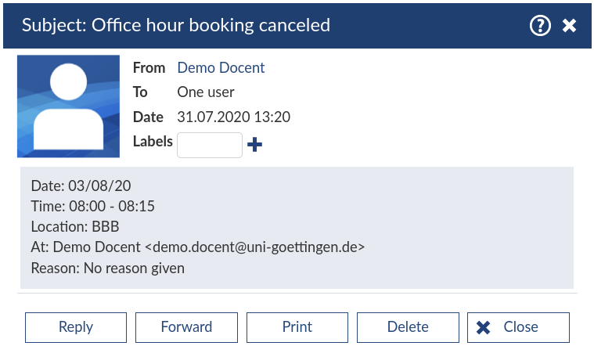Screen dimensions: 594x364
Task: Click the subject title text
Action: pos(176,25)
